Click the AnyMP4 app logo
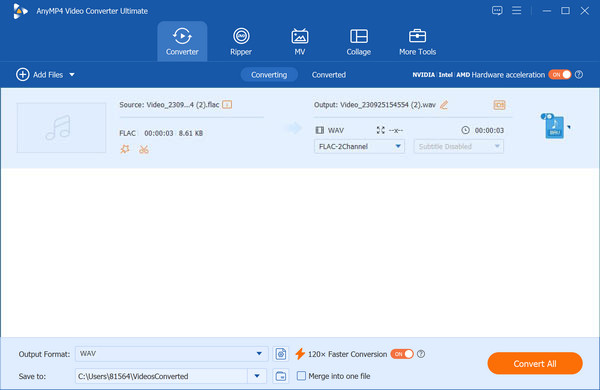 pos(20,11)
